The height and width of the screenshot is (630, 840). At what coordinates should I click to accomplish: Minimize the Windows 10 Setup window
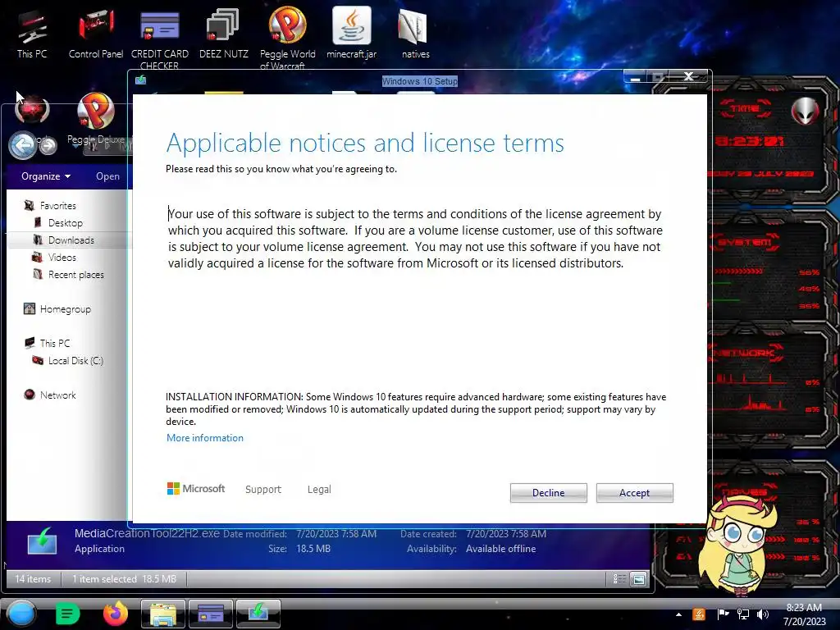[637, 77]
